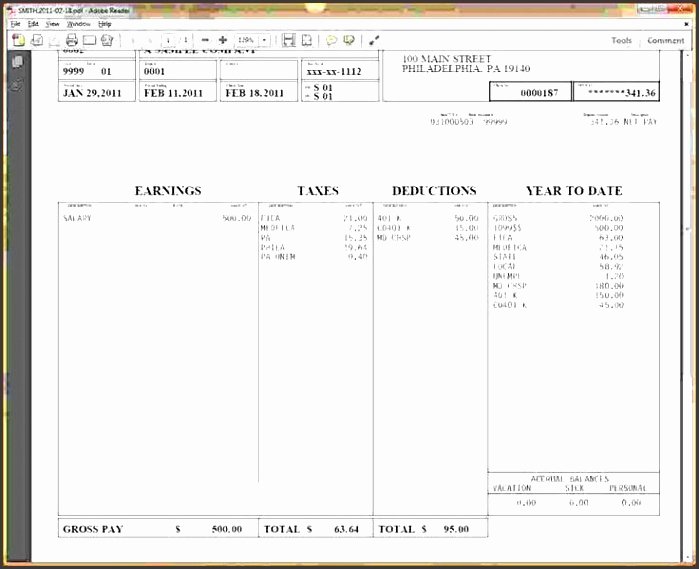Open the zoom level dropdown arrow
The width and height of the screenshot is (699, 569).
click(x=264, y=40)
